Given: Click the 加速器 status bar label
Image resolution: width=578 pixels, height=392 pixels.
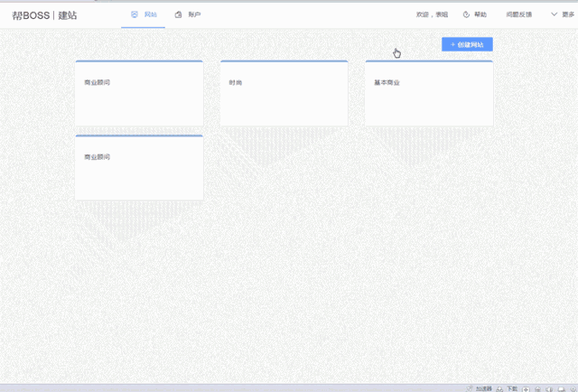Looking at the screenshot, I should click(x=484, y=388).
